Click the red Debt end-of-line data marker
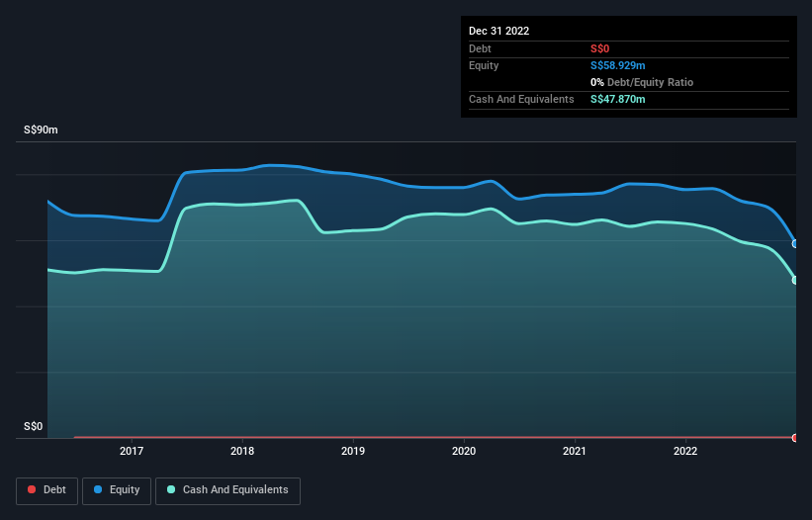Viewport: 812px width, 520px height. tap(795, 438)
